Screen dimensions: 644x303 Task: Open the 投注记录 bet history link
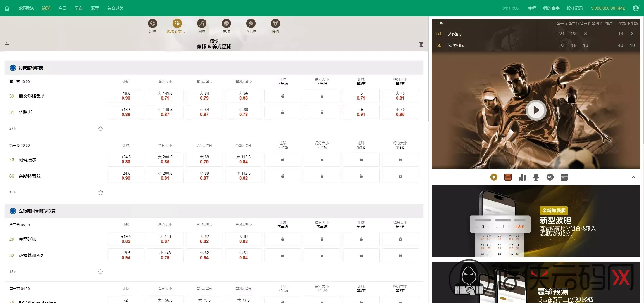coord(575,8)
